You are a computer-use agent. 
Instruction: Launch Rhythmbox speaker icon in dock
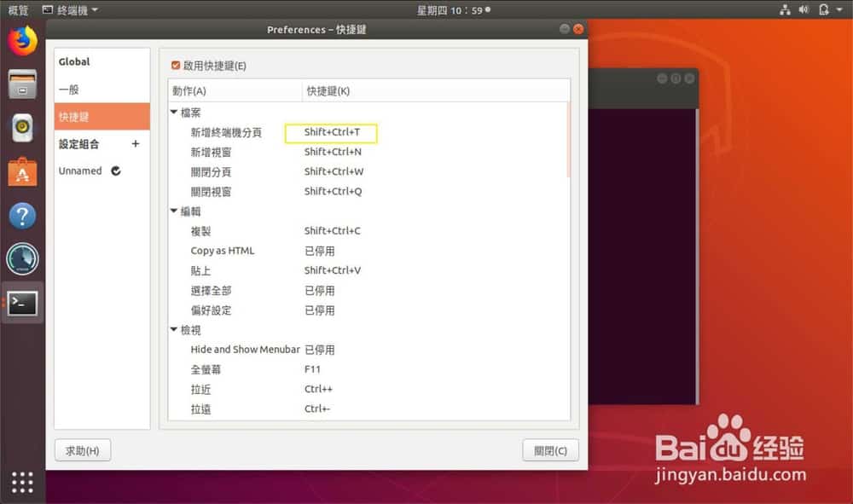[22, 128]
